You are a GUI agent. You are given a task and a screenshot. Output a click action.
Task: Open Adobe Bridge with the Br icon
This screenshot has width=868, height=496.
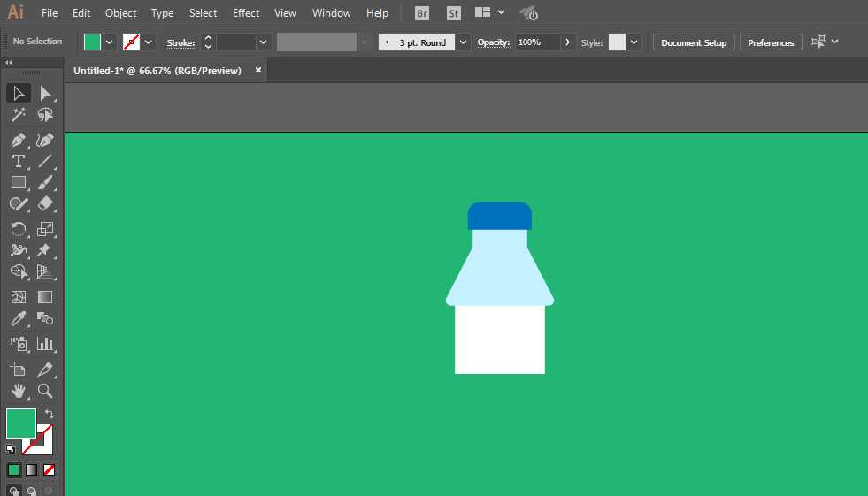pyautogui.click(x=422, y=13)
